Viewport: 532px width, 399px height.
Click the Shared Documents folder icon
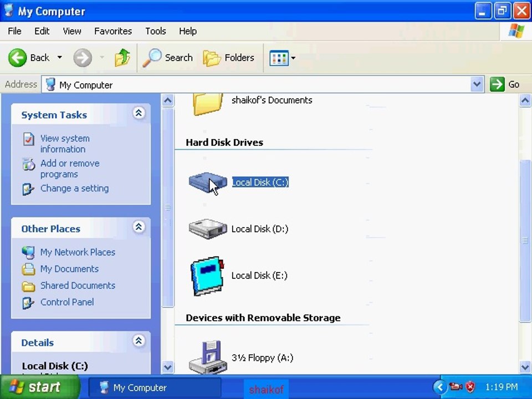[x=28, y=287]
